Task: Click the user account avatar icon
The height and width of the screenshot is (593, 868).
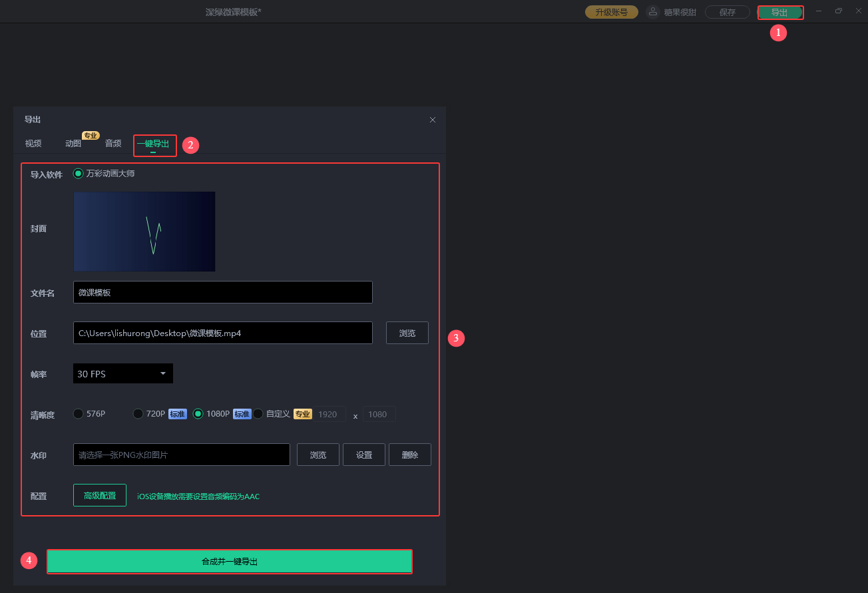Action: [653, 12]
